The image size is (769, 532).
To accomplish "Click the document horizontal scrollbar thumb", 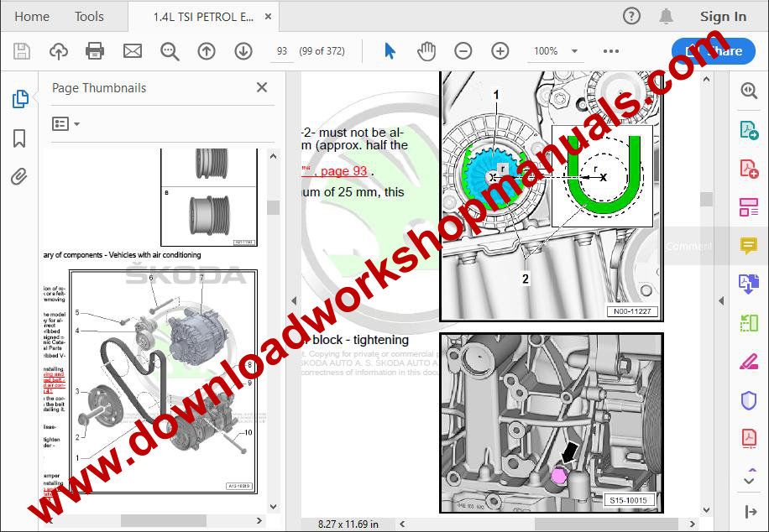I will [606, 524].
